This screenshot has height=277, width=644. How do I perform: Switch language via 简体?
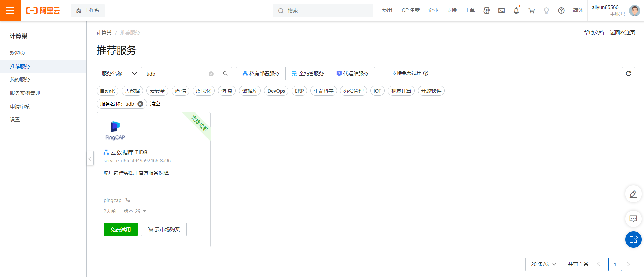click(x=578, y=11)
